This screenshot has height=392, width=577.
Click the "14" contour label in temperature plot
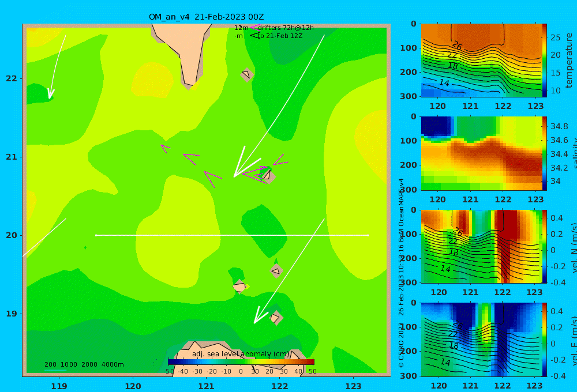pyautogui.click(x=444, y=82)
